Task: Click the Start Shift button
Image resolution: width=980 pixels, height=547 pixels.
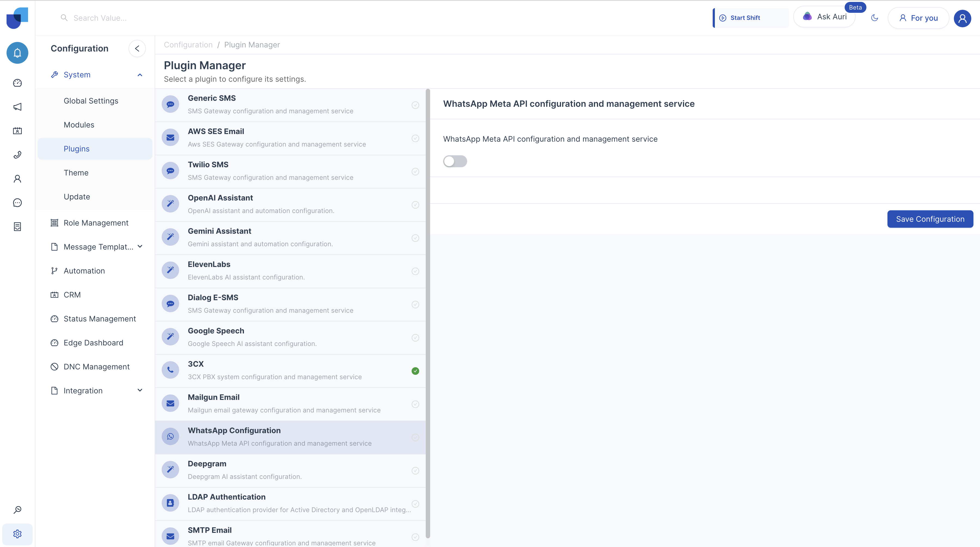Action: click(x=750, y=18)
